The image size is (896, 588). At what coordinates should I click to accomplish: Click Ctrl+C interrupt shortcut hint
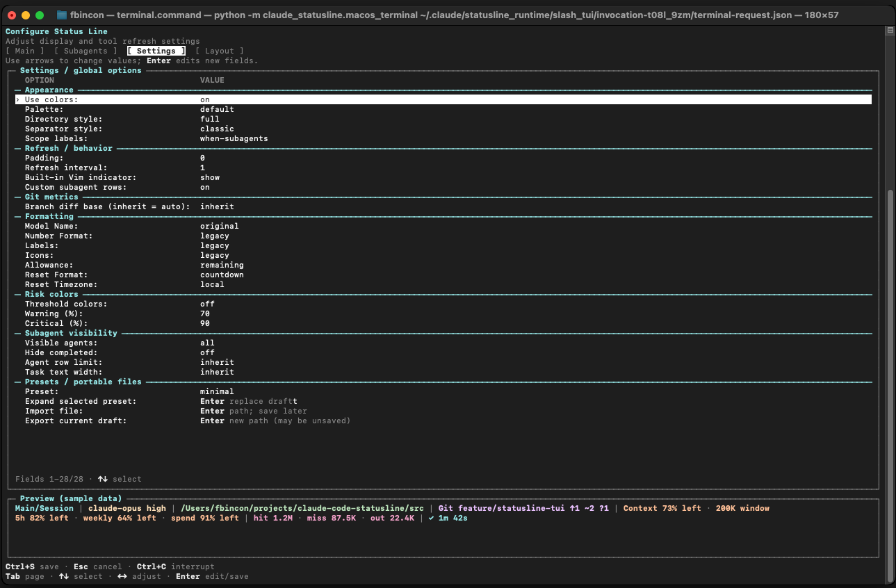coord(175,566)
